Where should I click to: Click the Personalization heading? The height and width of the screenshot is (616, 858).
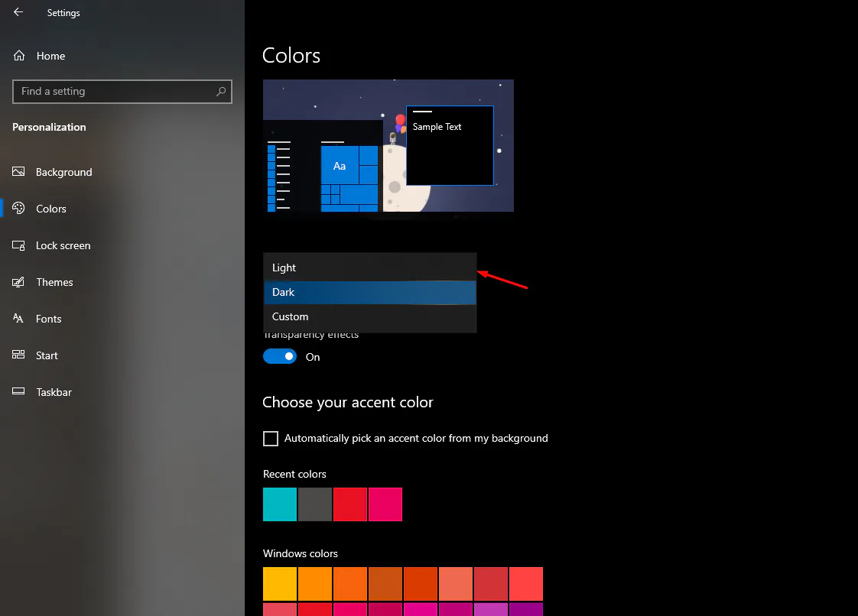pos(49,127)
